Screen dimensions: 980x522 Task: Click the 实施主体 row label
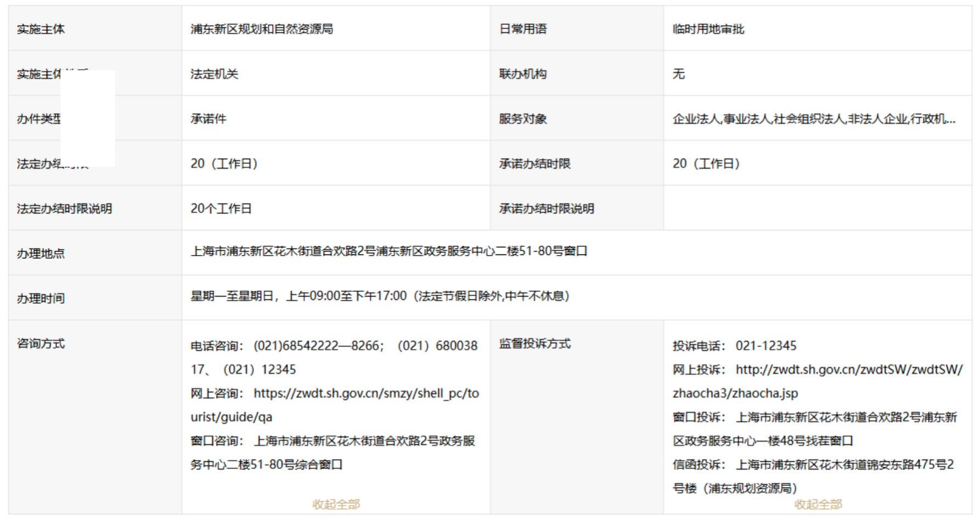point(41,29)
